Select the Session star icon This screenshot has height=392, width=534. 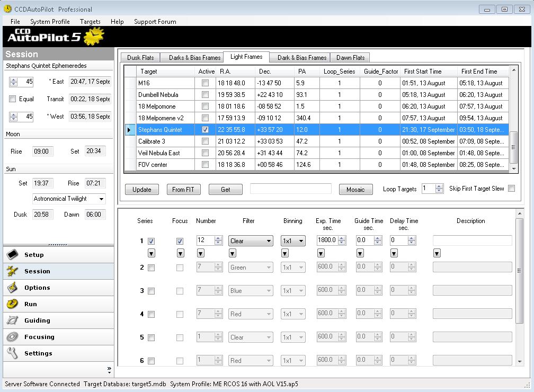13,271
